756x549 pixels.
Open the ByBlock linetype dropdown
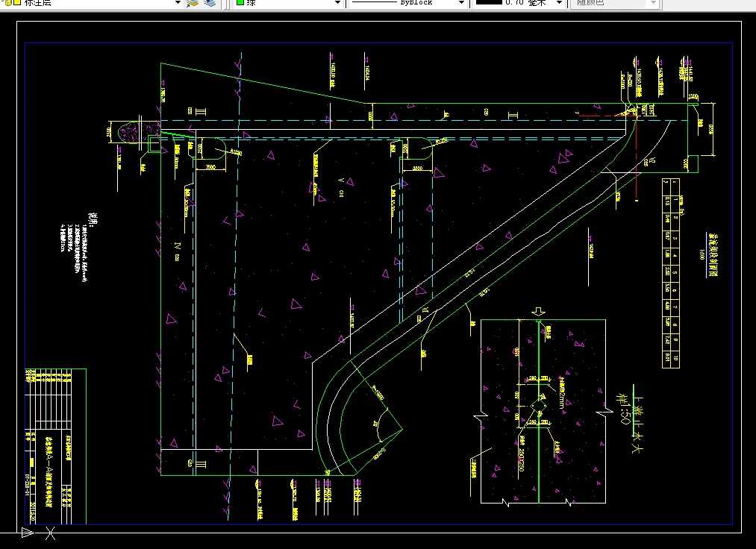point(461,3)
